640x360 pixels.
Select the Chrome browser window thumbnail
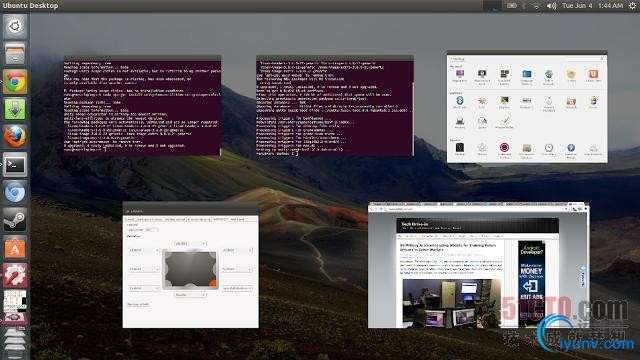(x=479, y=264)
